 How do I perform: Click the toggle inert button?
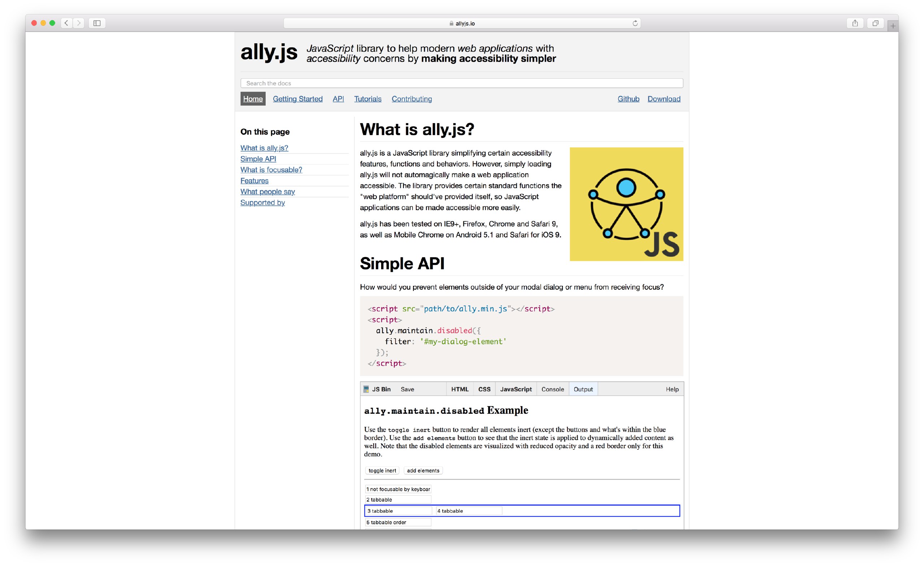point(382,470)
